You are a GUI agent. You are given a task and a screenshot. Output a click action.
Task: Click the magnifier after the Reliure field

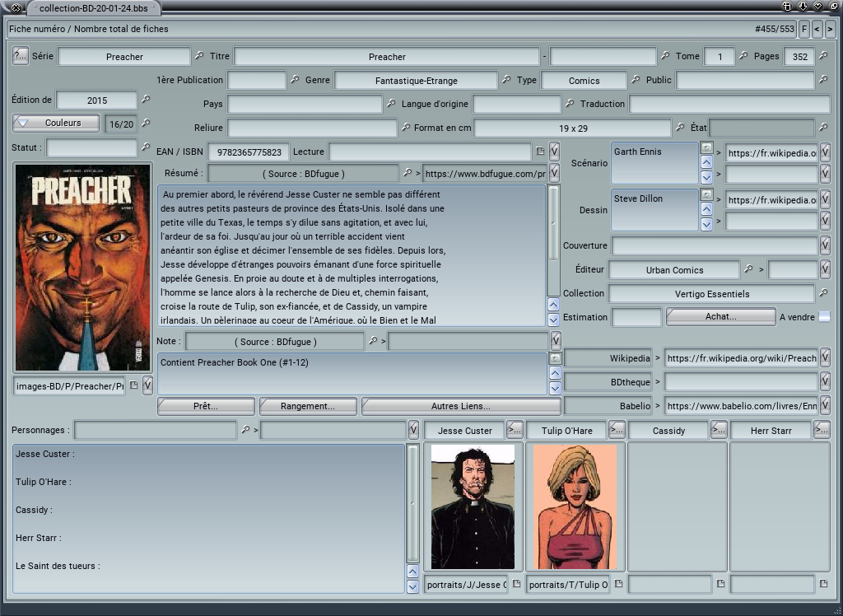tap(406, 128)
